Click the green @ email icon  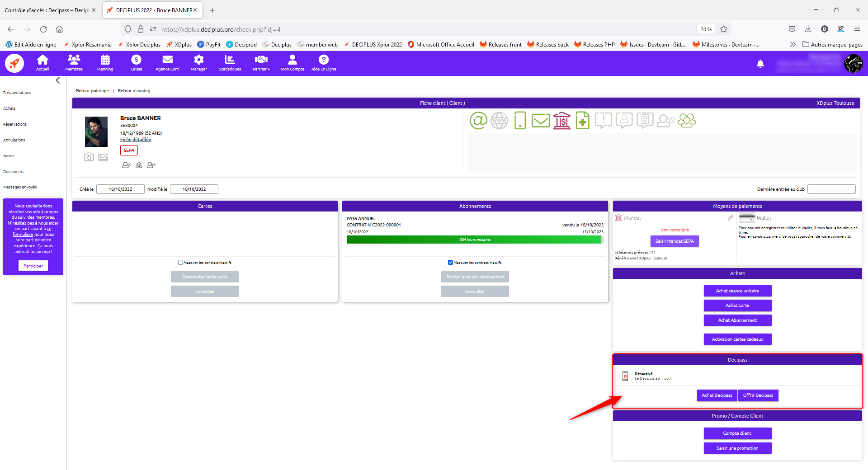478,121
